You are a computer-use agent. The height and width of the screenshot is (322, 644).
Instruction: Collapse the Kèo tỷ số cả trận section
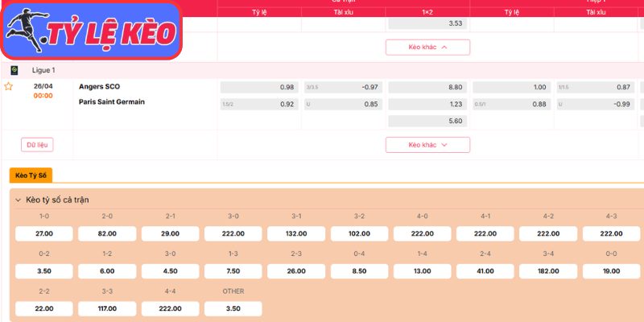(x=19, y=199)
